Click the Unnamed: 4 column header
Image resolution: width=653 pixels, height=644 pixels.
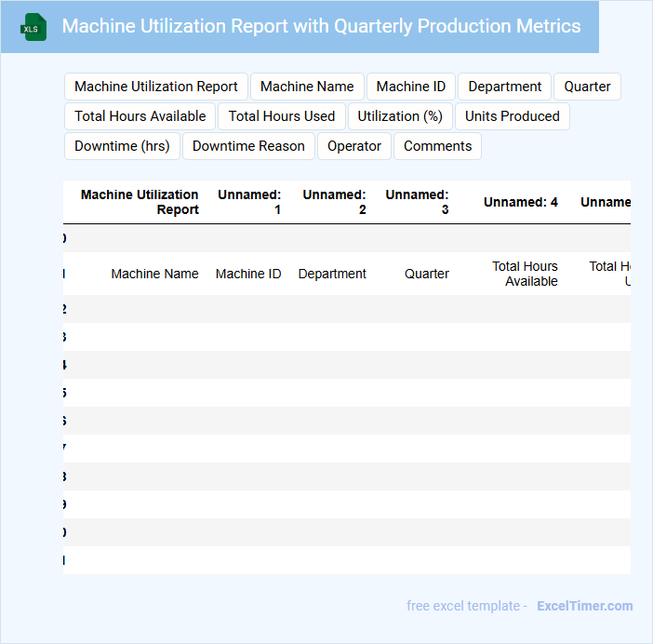(520, 202)
